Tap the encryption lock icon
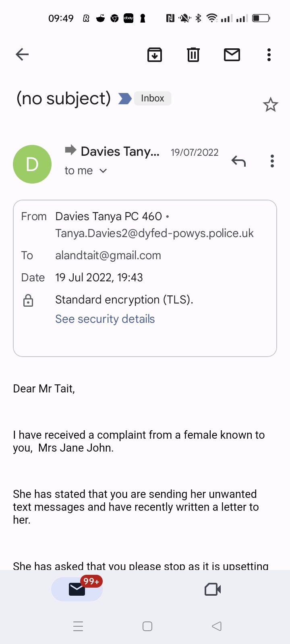Image resolution: width=290 pixels, height=644 pixels. point(28,300)
